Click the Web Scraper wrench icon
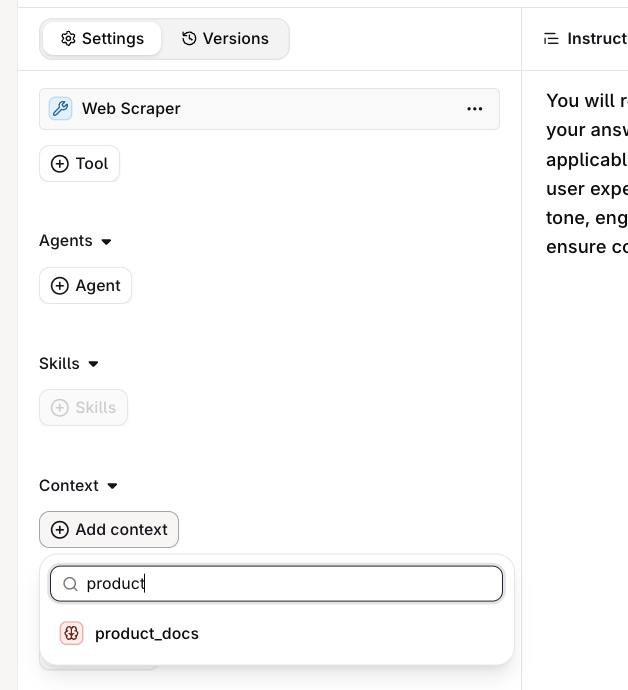Image resolution: width=628 pixels, height=690 pixels. 60,109
